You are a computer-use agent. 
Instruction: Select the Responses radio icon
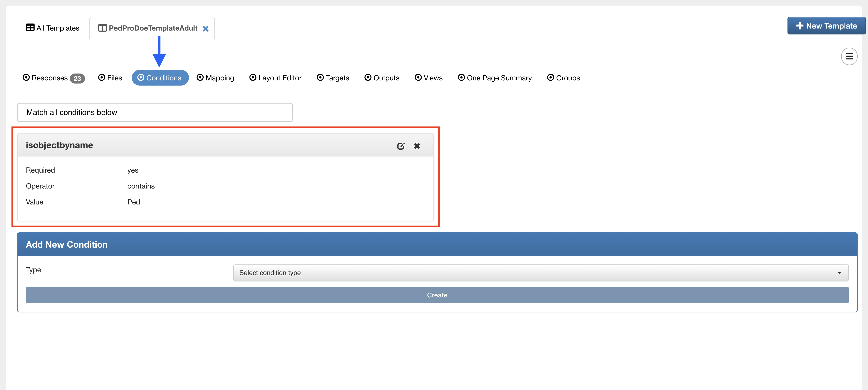tap(26, 78)
